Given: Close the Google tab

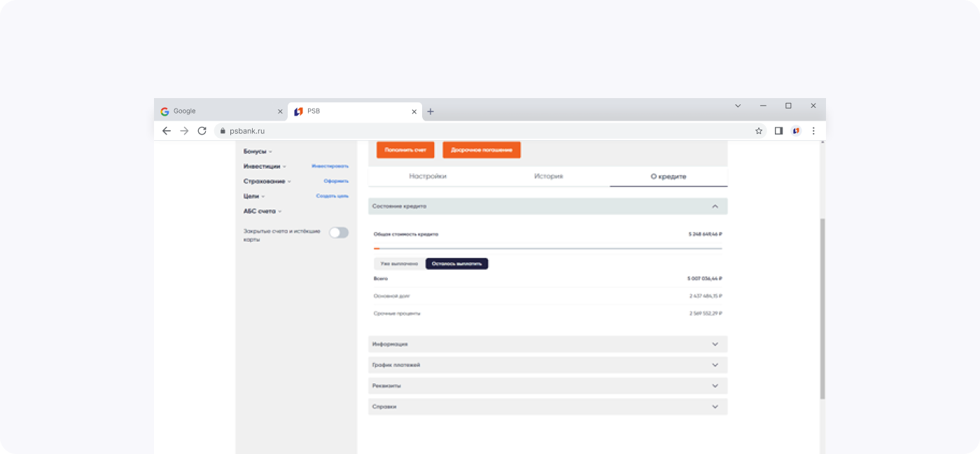Looking at the screenshot, I should (x=280, y=111).
